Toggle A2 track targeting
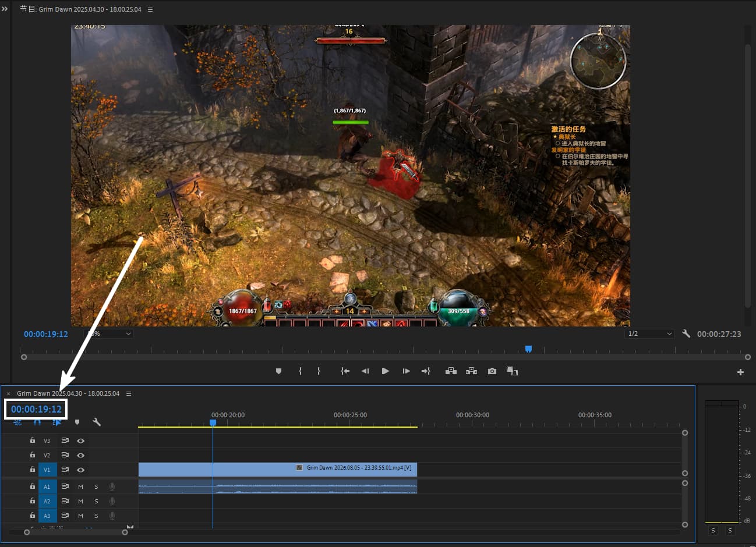The width and height of the screenshot is (756, 547). pos(47,501)
